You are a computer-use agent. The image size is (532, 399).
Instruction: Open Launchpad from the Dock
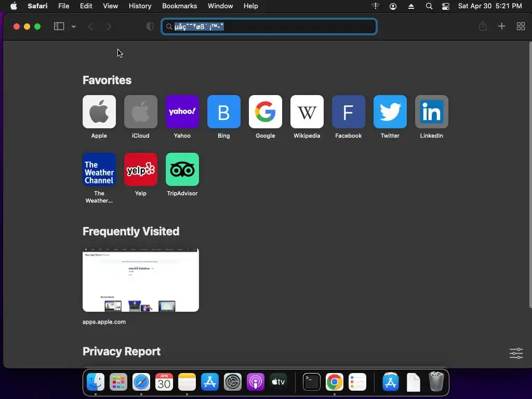pyautogui.click(x=118, y=382)
